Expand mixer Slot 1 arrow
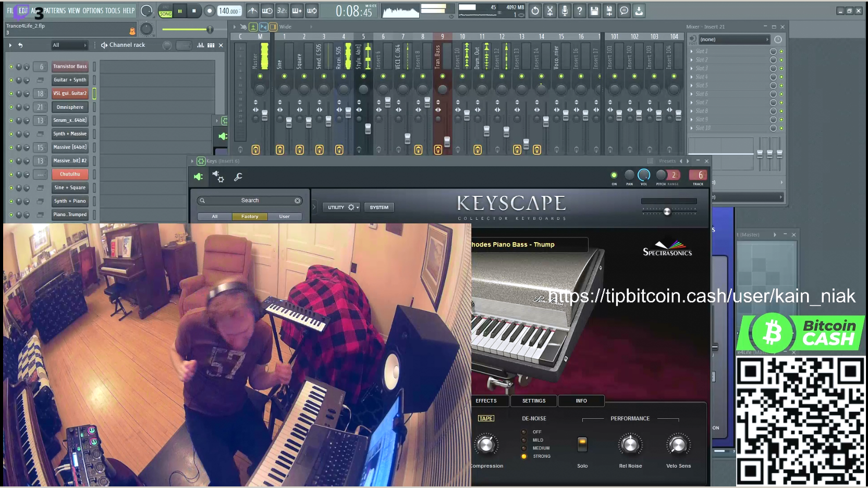The height and width of the screenshot is (488, 868). [x=692, y=52]
